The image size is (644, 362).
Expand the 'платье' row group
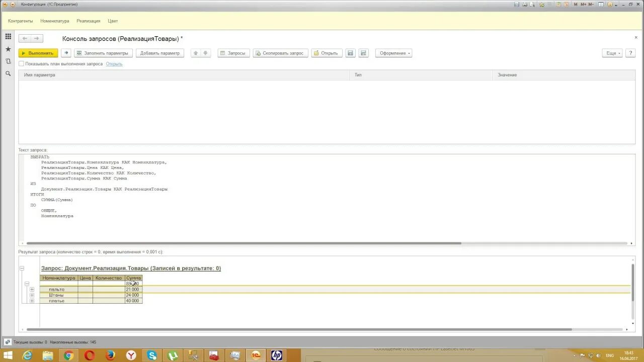pos(32,301)
